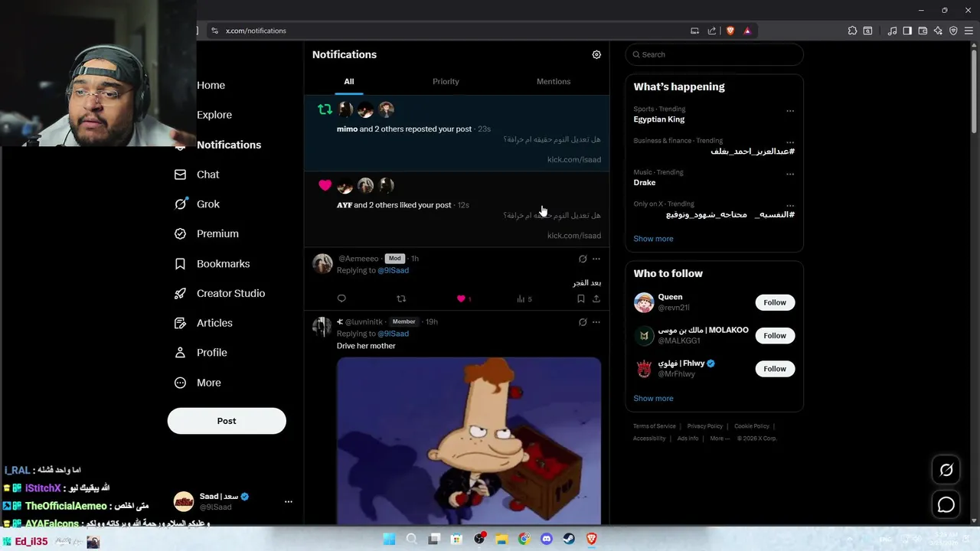Open Privacy Policy footer link
Image resolution: width=980 pixels, height=551 pixels.
(x=705, y=426)
